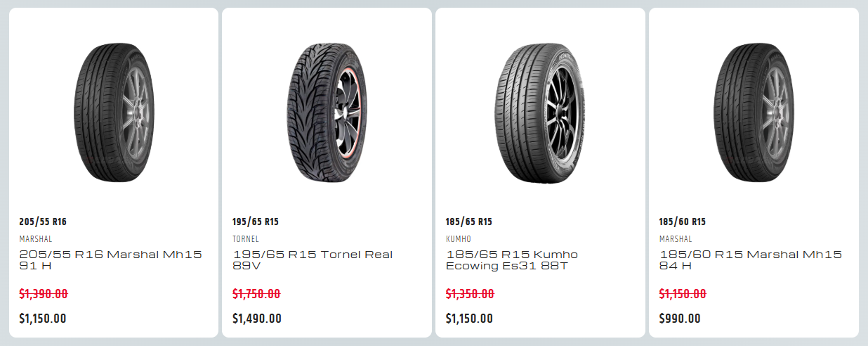Click the $990.00 sale price
Screen dimensions: 868x346
[x=680, y=319]
